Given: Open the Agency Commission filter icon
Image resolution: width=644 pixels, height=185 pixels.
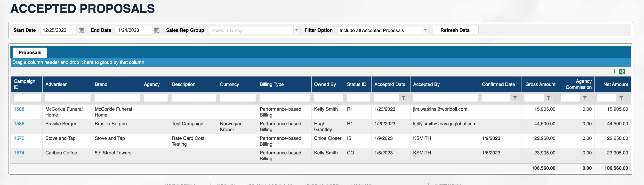Looking at the screenshot, I should [585, 98].
